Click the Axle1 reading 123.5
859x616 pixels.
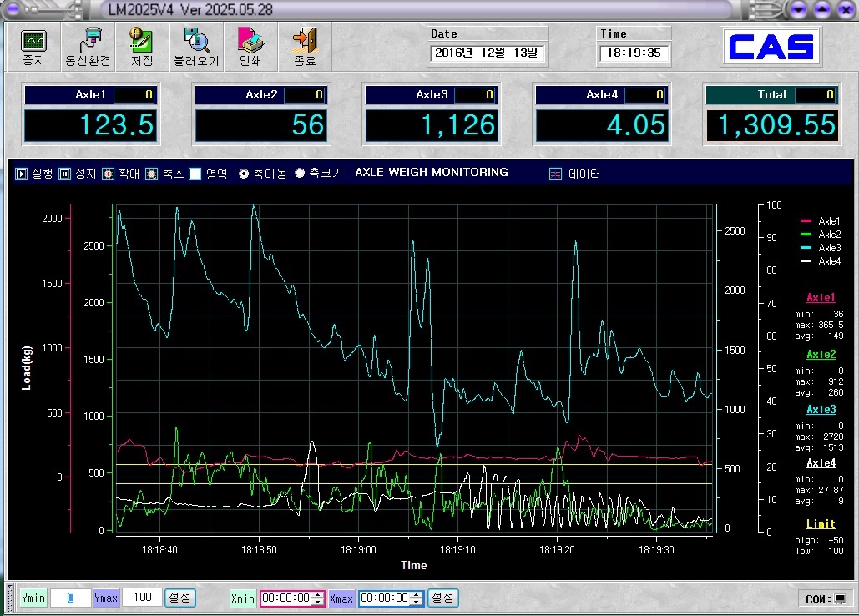pos(90,125)
